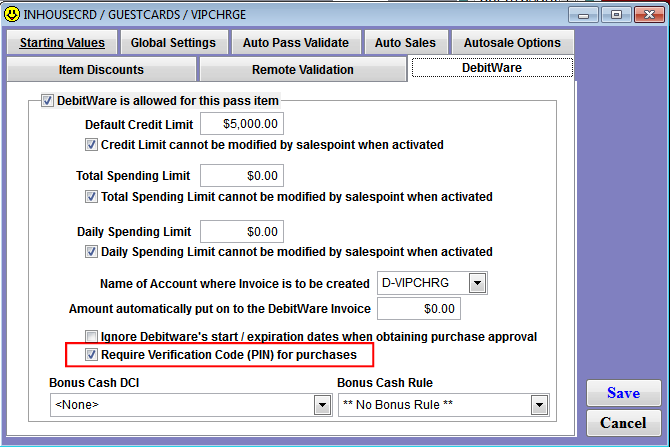The image size is (670, 447).
Task: Toggle DebitWare is allowed for this pass item
Action: (x=47, y=101)
